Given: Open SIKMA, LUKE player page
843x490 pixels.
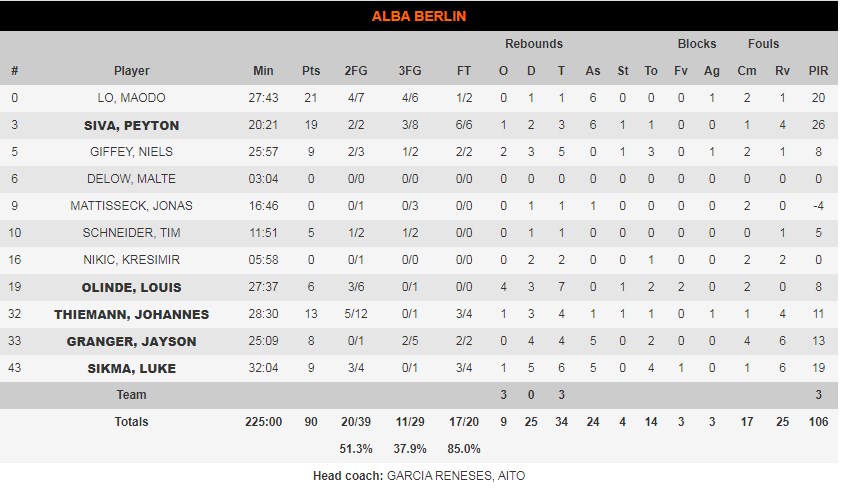Looking at the screenshot, I should tap(131, 368).
